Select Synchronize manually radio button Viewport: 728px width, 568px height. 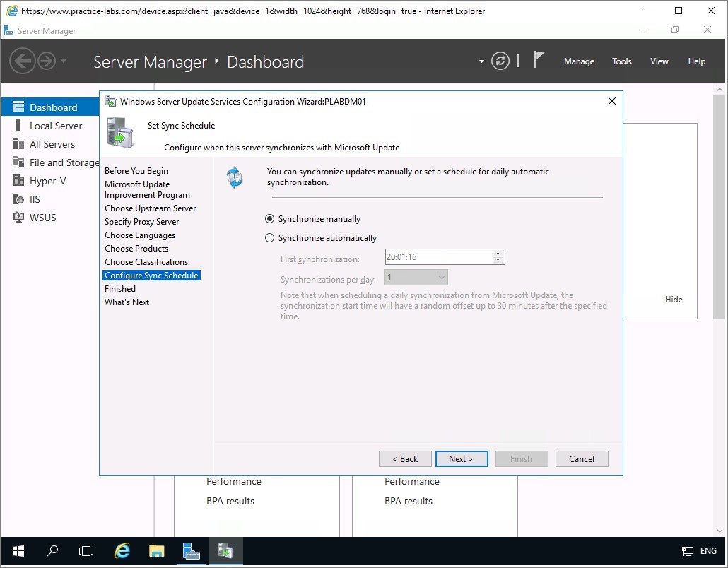pos(269,219)
